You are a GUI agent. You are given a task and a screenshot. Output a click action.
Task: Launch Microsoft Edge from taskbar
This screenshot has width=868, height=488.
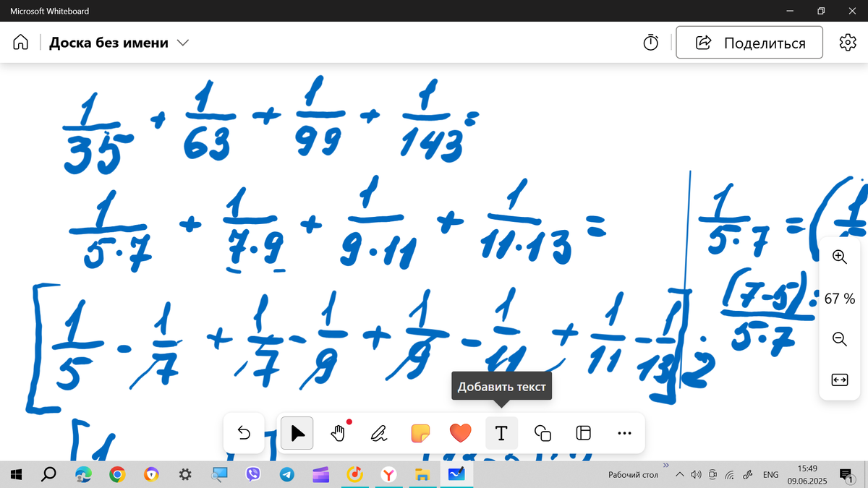(83, 474)
